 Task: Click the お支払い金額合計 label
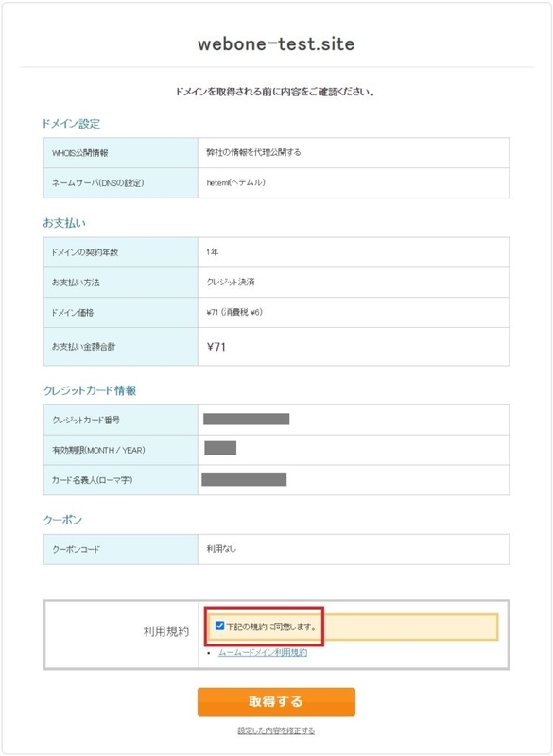click(x=83, y=346)
